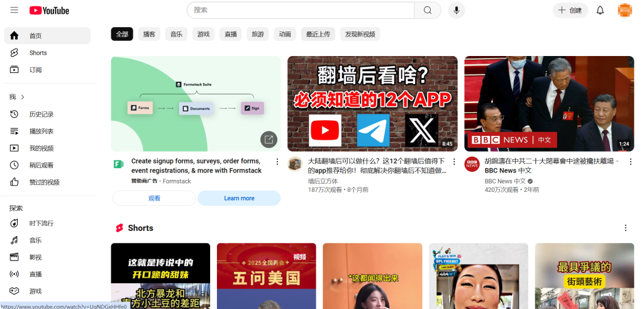Open the BBC News 中文 video thumbnail
Screen dimensions: 644x309
[x=549, y=104]
